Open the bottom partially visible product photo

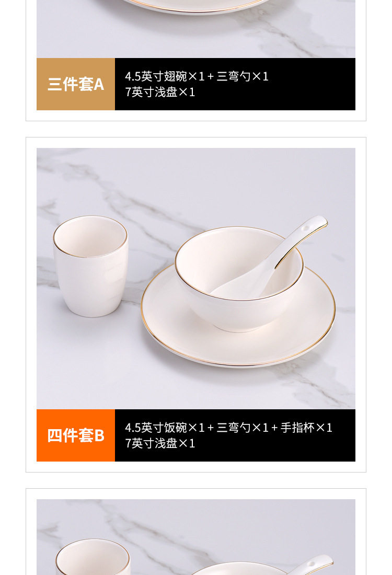coord(196,537)
